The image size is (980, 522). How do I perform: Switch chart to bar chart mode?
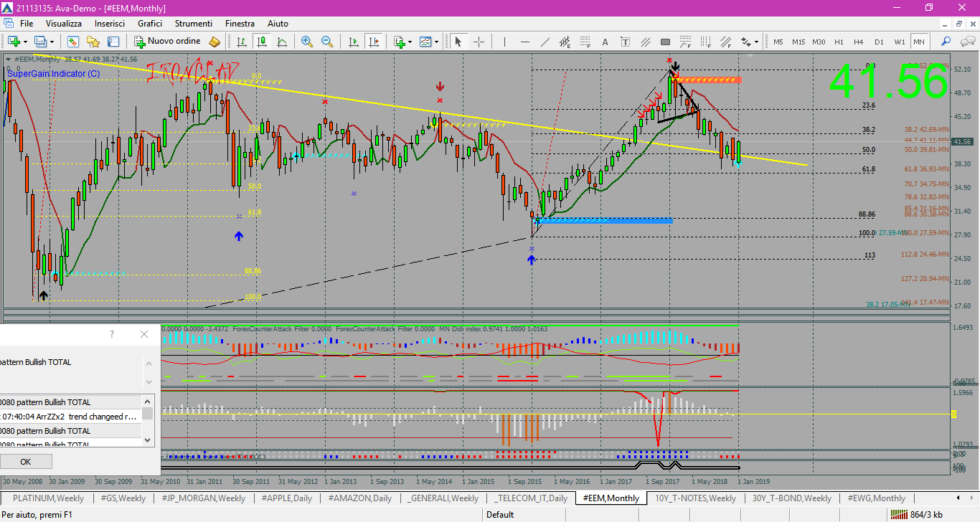tap(242, 42)
